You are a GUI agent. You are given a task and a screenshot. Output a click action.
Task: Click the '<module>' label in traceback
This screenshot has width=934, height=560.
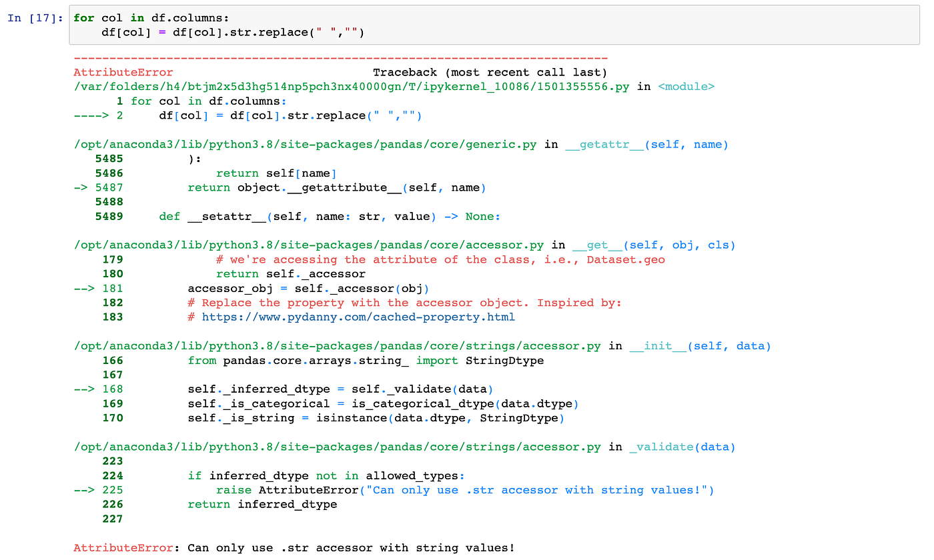point(686,87)
